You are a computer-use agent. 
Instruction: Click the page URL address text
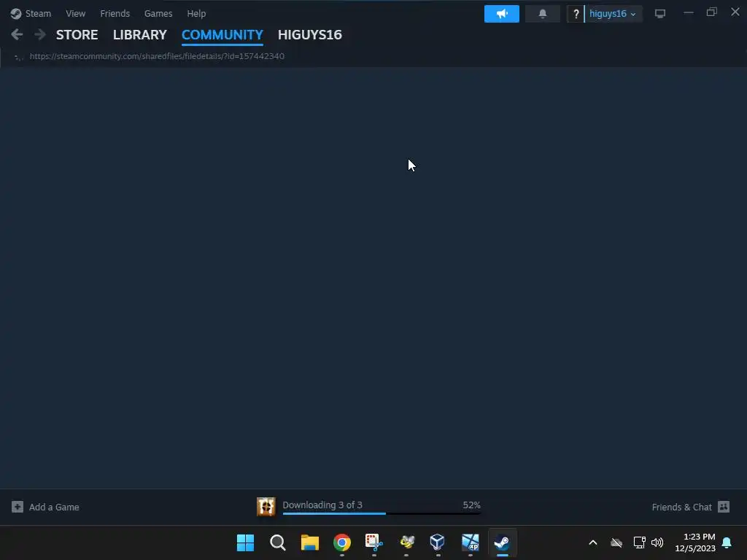point(157,56)
